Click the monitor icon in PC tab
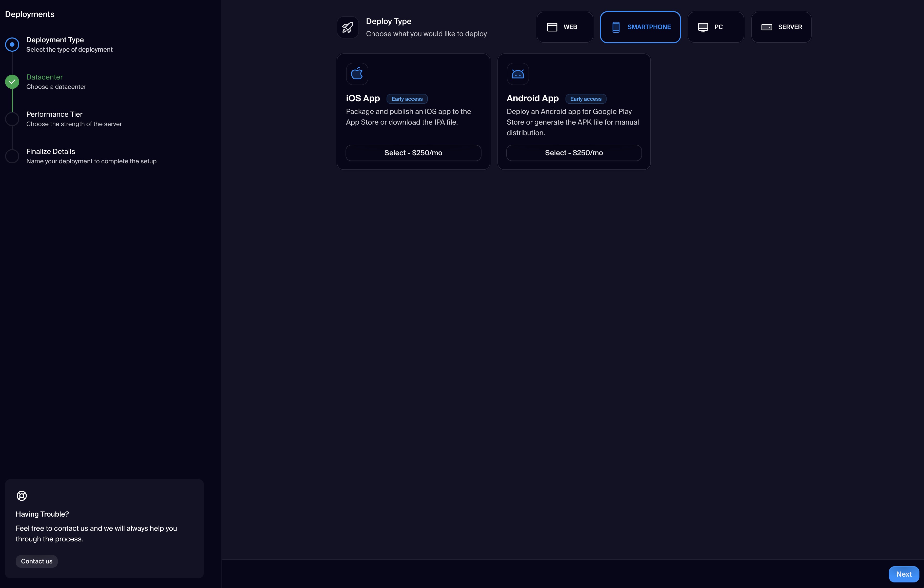The image size is (924, 588). pos(702,27)
